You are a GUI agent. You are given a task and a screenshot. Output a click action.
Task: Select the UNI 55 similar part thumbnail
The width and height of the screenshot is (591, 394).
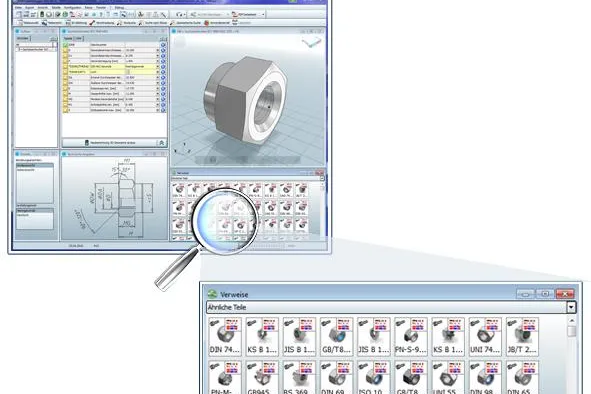[448, 377]
